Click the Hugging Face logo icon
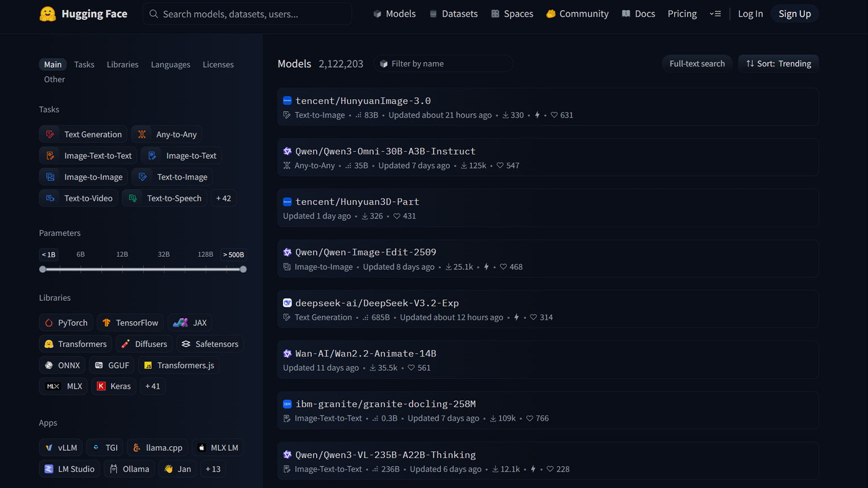 (48, 14)
